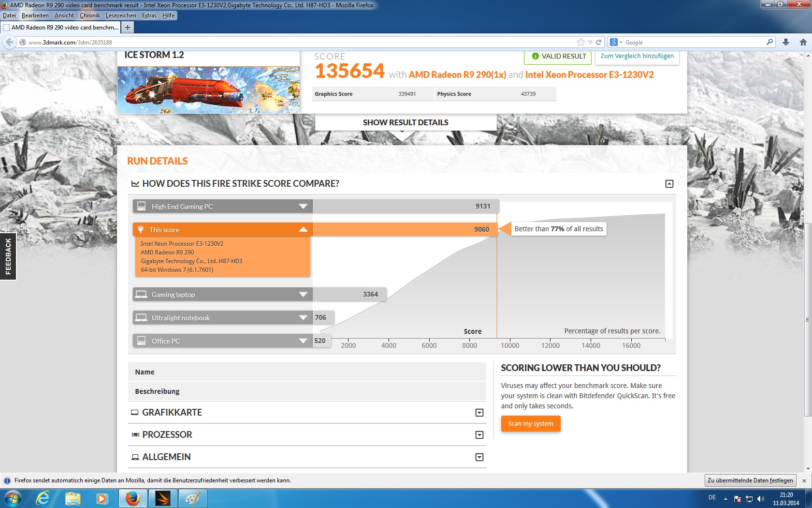Open the taskbar clock showing 21:20
812x508 pixels.
point(786,499)
